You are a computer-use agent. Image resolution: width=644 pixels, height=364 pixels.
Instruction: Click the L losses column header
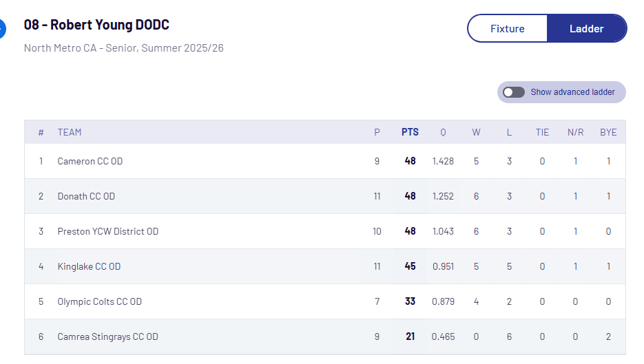click(x=509, y=132)
